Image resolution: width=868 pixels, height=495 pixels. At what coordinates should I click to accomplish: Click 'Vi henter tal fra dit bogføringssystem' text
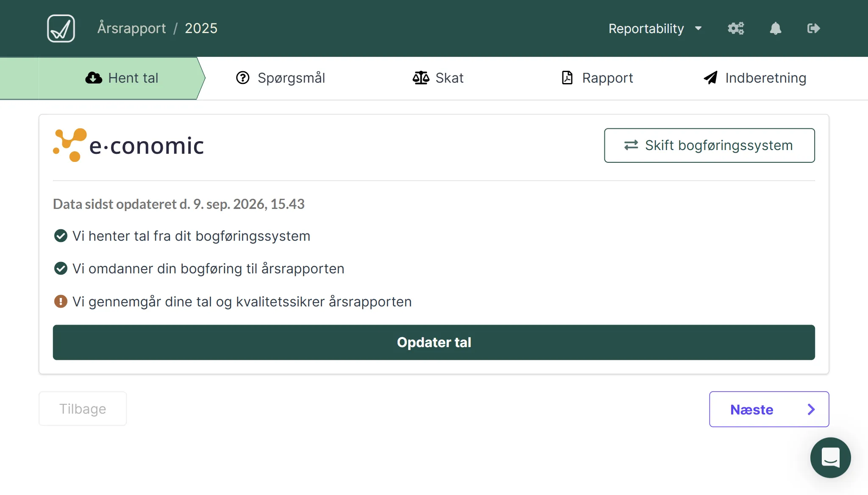click(192, 236)
